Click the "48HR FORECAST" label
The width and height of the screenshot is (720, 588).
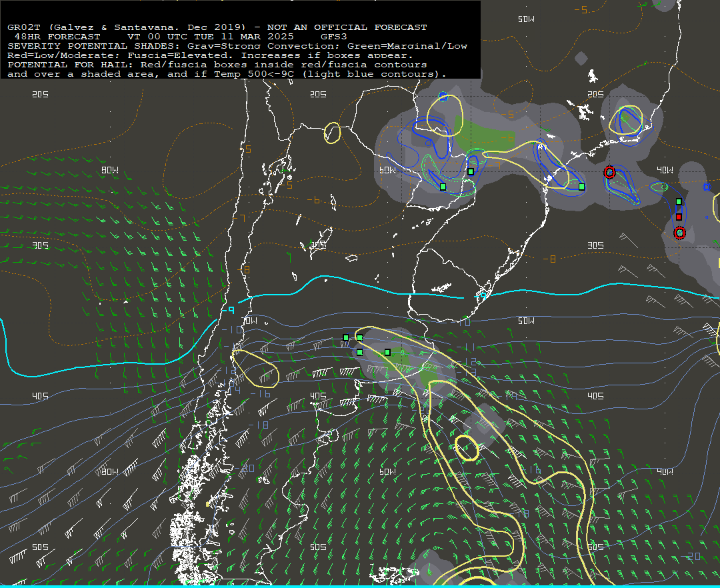[57, 37]
